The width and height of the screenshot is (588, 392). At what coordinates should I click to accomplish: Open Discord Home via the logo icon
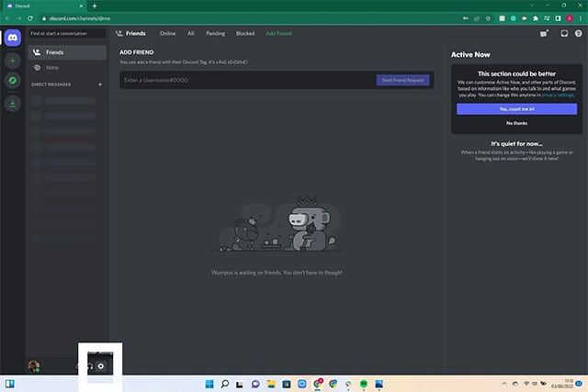coord(13,38)
